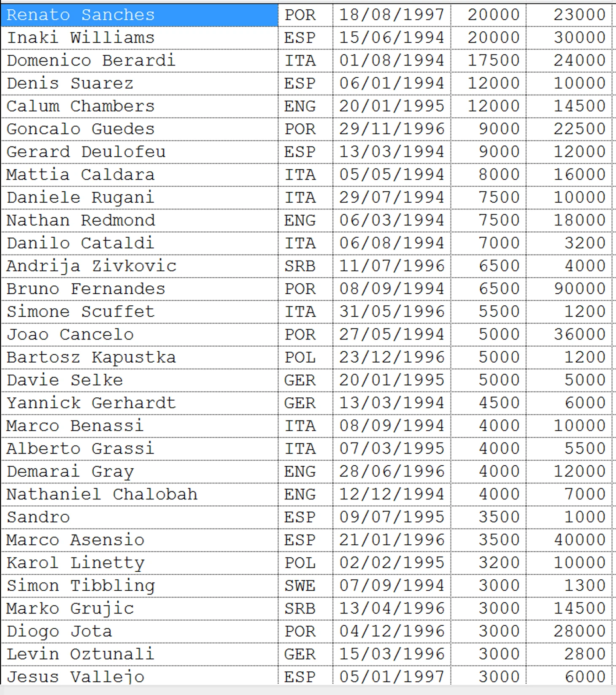
Task: Select Marco Asensio's 40000 cell
Action: (569, 540)
